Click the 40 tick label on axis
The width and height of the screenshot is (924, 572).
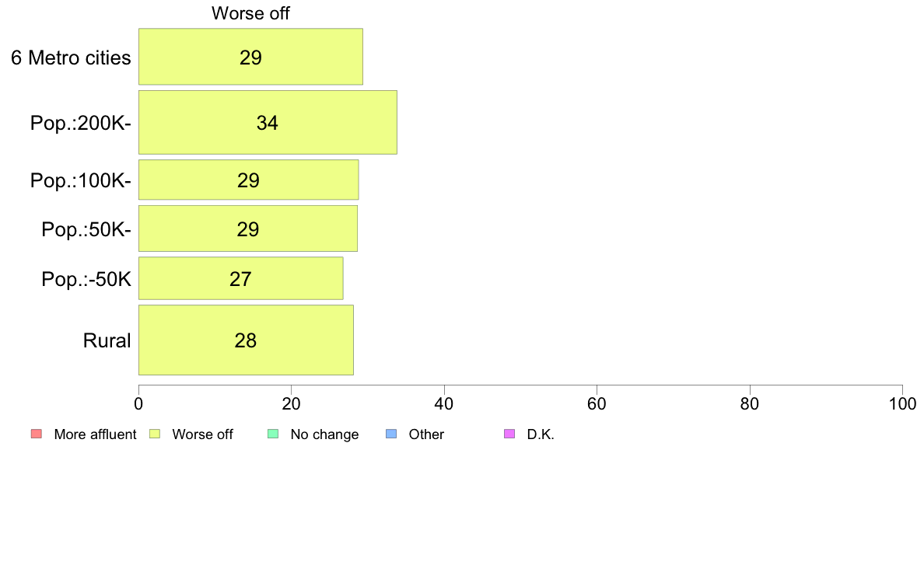point(444,403)
